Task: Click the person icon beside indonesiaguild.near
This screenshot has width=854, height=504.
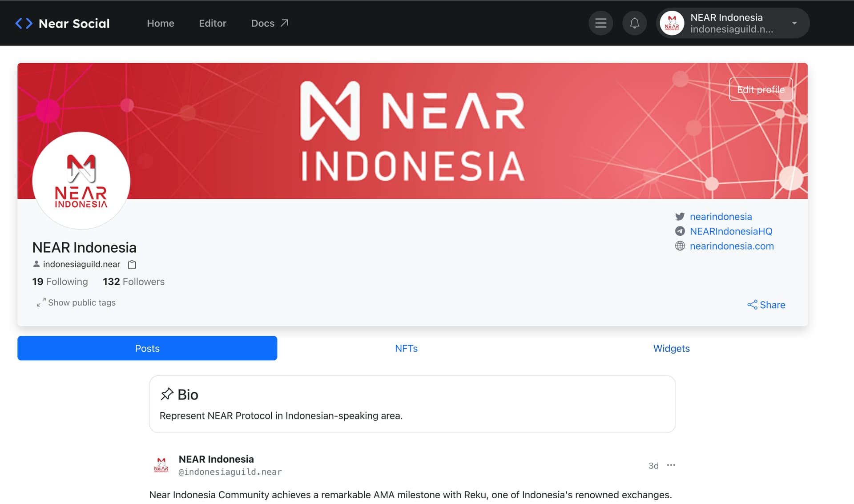Action: pos(36,264)
